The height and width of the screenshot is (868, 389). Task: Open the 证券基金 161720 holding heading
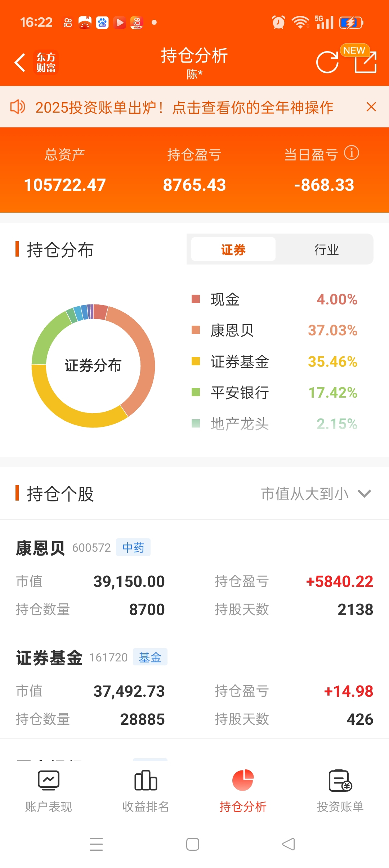(72, 657)
